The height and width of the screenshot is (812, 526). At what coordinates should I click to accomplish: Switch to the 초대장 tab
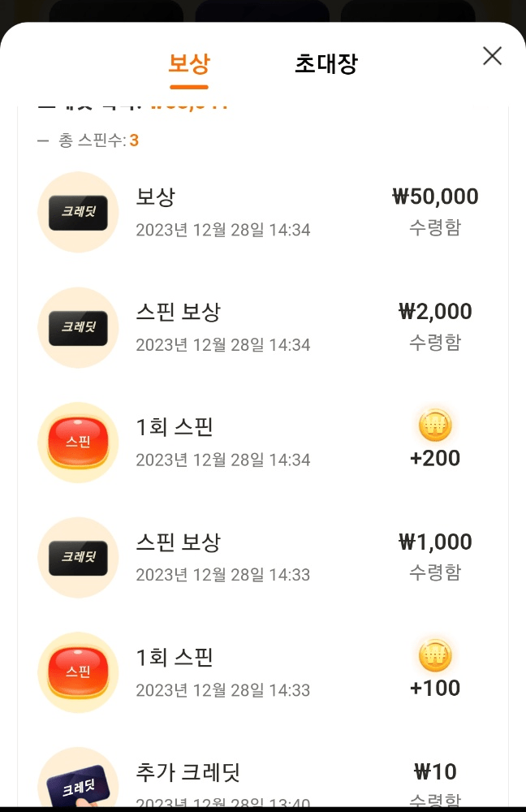(326, 63)
